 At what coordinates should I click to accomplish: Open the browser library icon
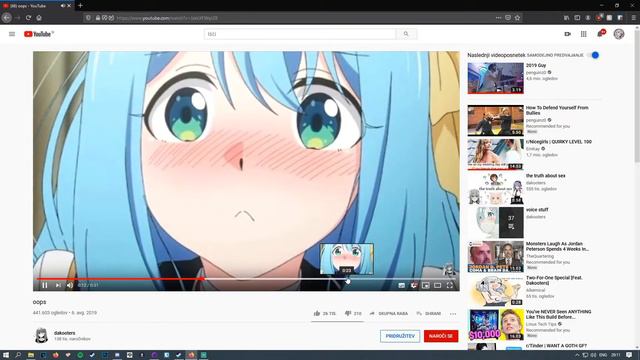pyautogui.click(x=567, y=18)
